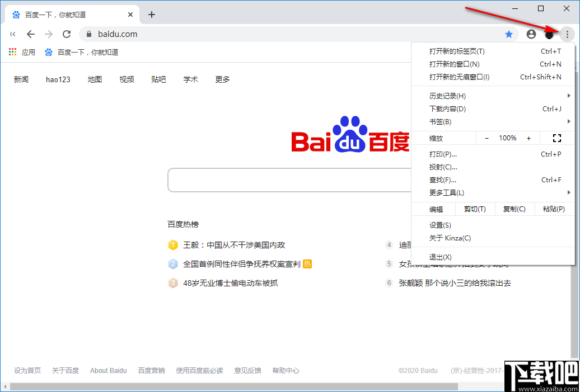The height and width of the screenshot is (392, 580).
Task: Choose 打开新的无痕窗口(I)
Action: point(493,77)
